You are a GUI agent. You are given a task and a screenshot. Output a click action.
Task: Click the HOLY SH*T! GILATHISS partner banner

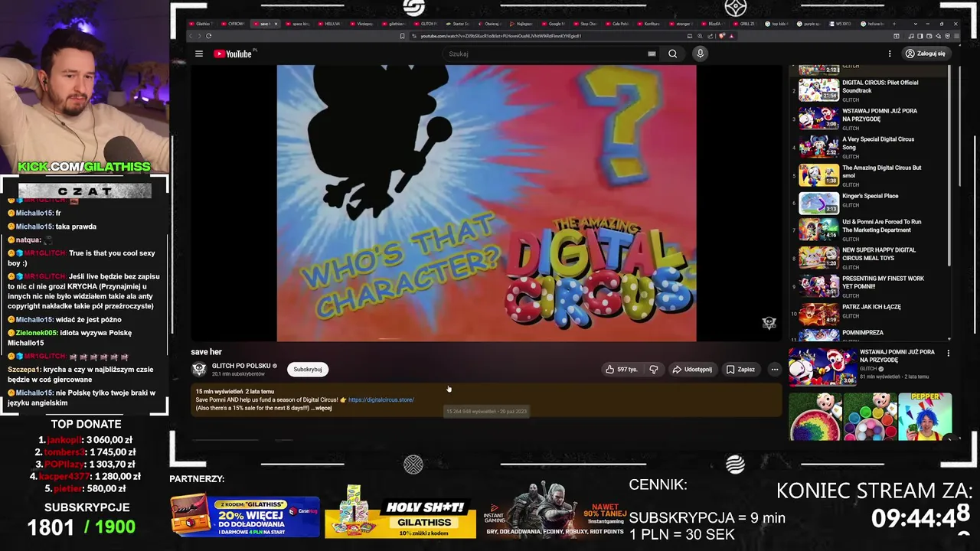coord(400,513)
